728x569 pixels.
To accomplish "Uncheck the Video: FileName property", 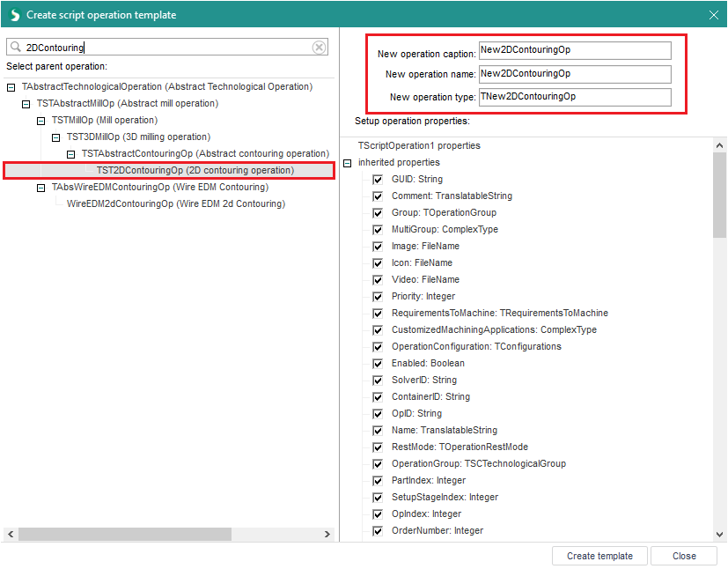I will click(378, 280).
